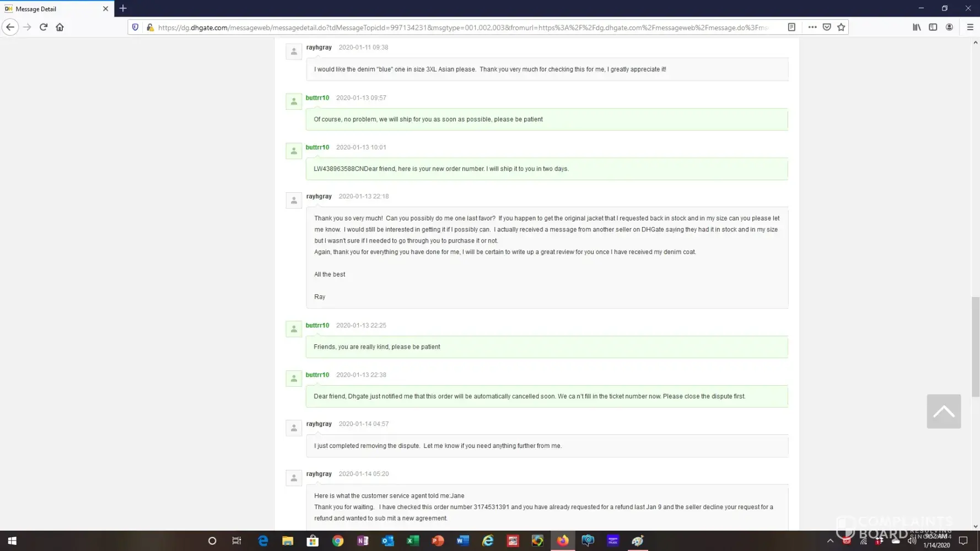Click message "I just completed removing the dispute"
The height and width of the screenshot is (551, 980).
point(367,446)
